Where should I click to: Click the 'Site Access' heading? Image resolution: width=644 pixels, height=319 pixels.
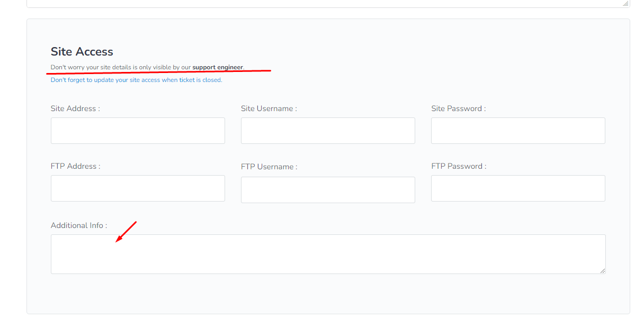[x=82, y=51]
